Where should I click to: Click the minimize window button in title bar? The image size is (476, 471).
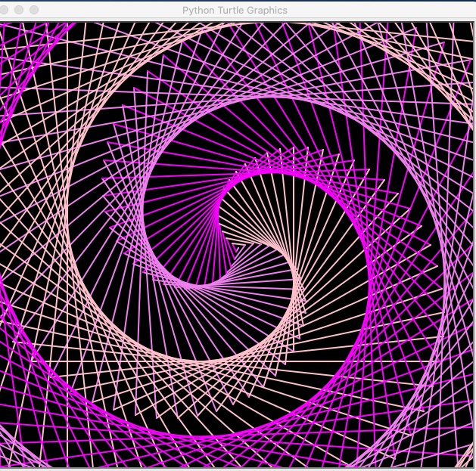19,10
